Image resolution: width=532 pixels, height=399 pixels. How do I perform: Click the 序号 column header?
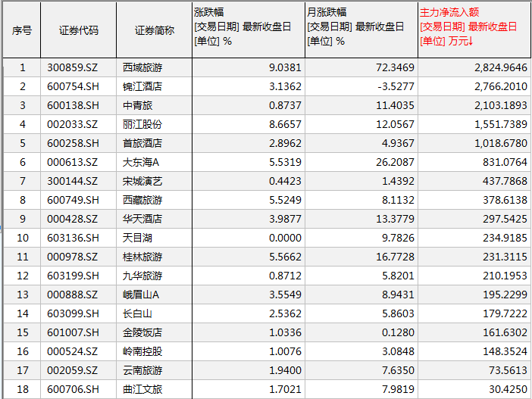coord(22,30)
